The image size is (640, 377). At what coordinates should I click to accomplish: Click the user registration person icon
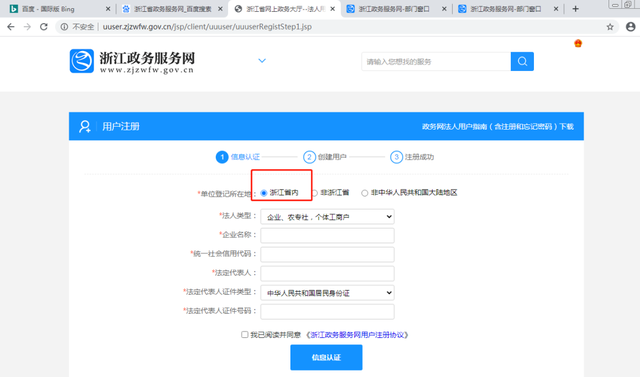pyautogui.click(x=85, y=126)
